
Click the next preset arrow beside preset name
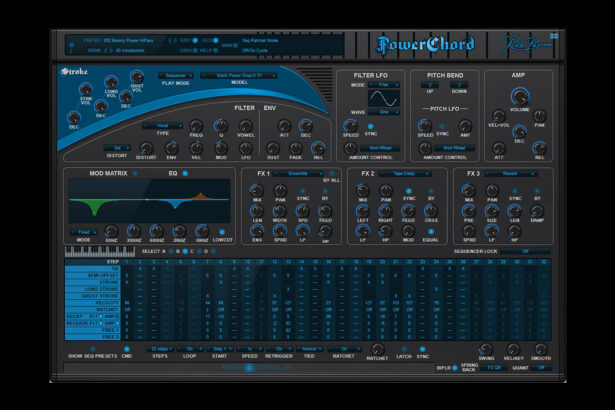tap(175, 40)
